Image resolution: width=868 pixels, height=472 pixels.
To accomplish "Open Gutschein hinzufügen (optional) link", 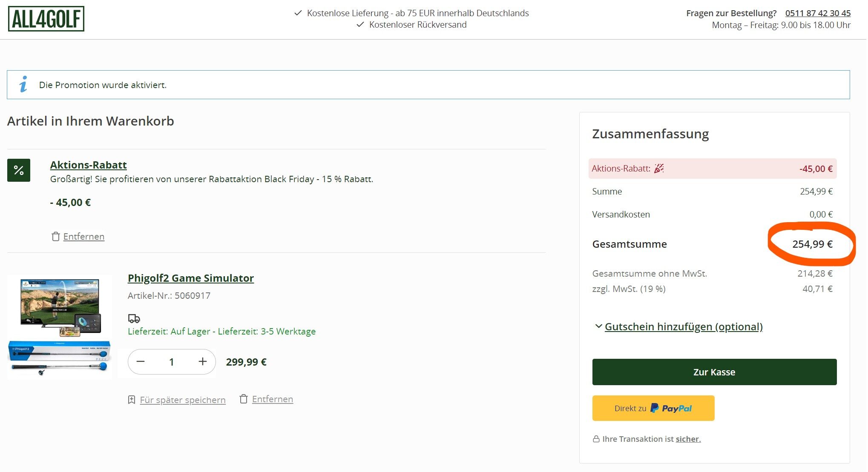I will point(684,326).
